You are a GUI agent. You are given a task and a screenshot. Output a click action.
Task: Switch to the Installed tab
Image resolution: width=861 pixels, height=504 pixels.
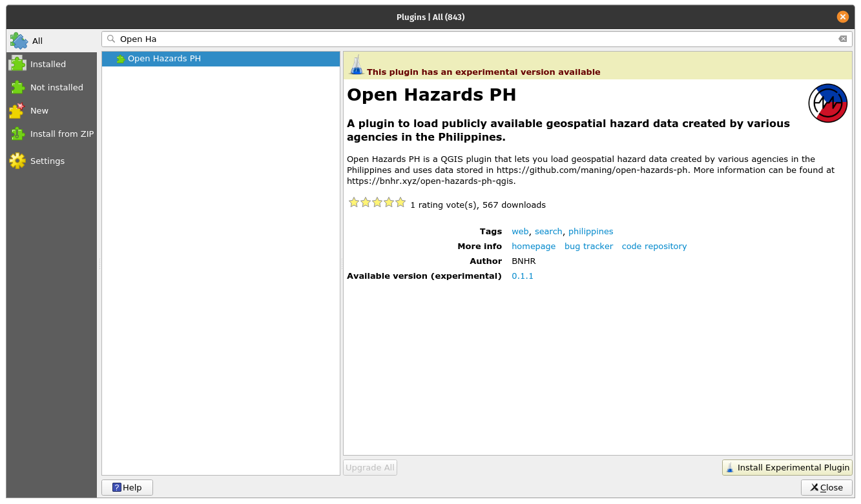[48, 64]
